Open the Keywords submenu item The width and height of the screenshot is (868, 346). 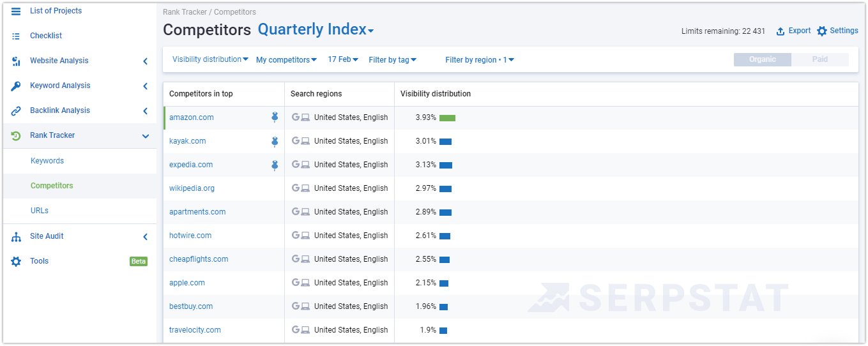47,161
